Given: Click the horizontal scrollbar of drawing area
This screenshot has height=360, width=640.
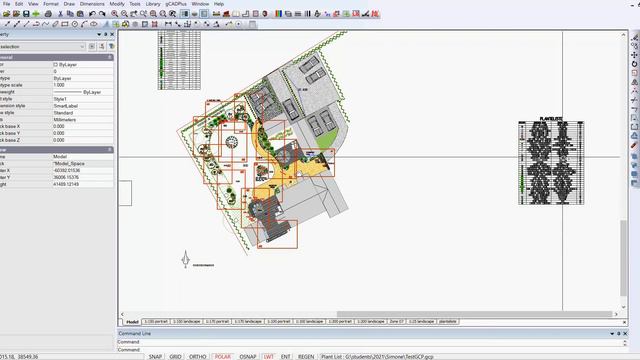Looking at the screenshot, I should (x=474, y=314).
